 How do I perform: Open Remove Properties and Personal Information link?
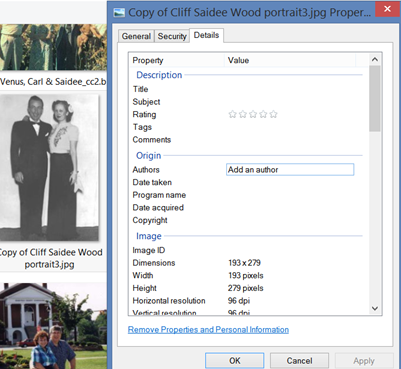(208, 330)
